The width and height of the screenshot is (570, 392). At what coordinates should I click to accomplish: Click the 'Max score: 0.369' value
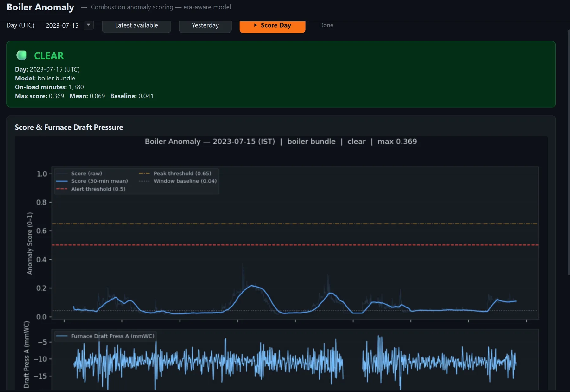[x=39, y=96]
